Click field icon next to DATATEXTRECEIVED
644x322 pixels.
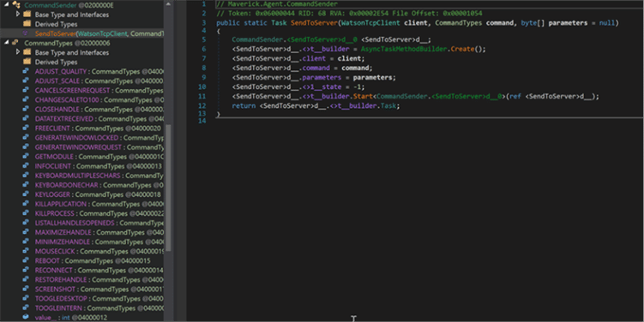click(x=26, y=118)
